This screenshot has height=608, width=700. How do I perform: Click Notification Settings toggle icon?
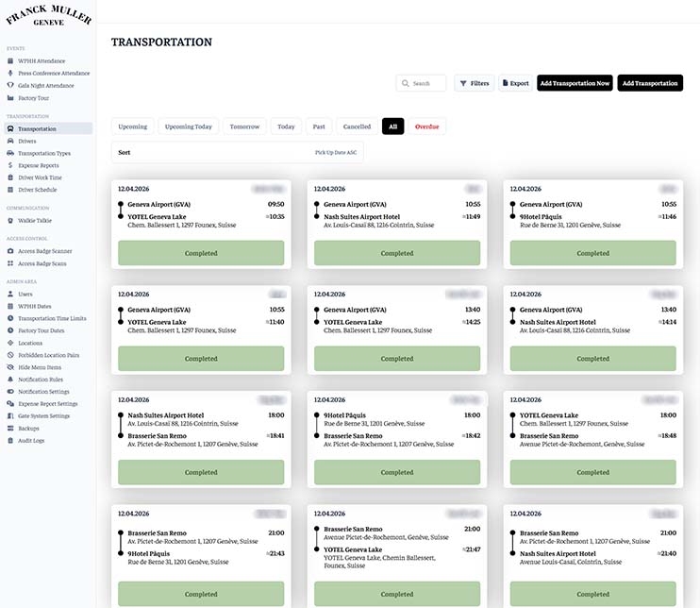click(10, 392)
